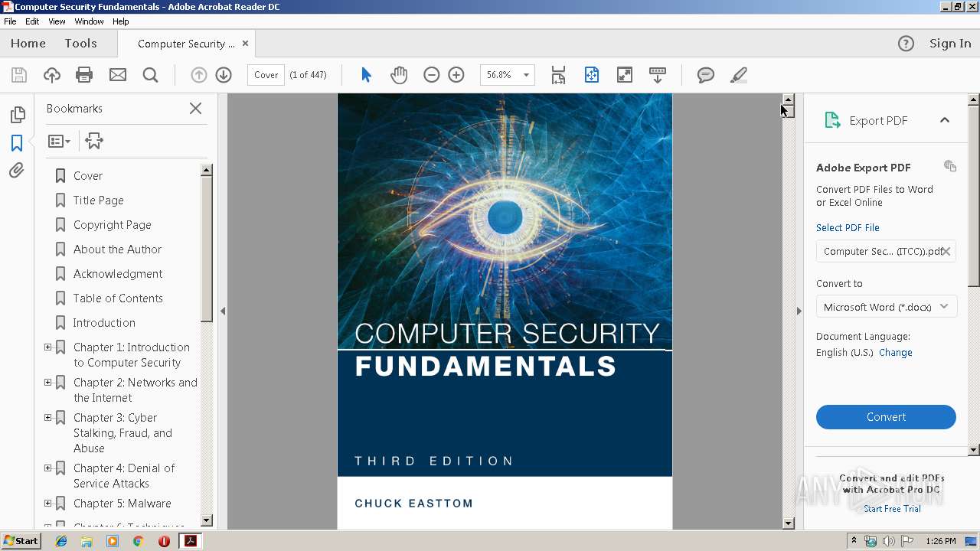Expand Chapter 2 bookmark

(x=47, y=383)
